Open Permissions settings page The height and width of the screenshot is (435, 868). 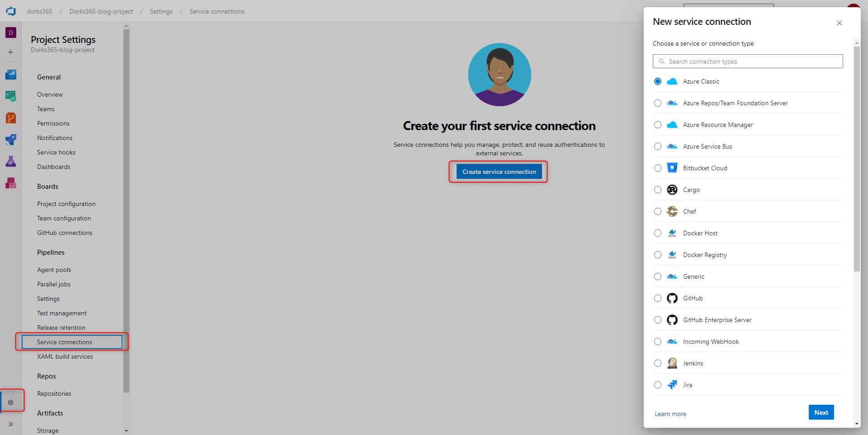tap(53, 123)
